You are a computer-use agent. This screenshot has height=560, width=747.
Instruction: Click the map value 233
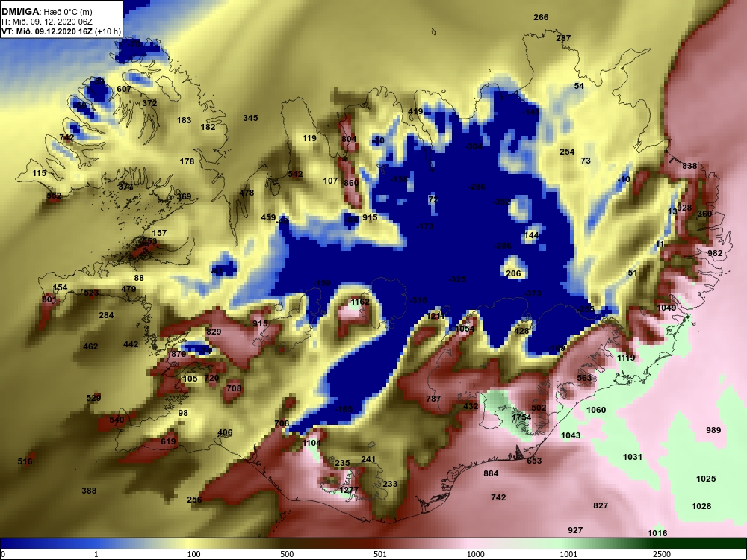390,484
